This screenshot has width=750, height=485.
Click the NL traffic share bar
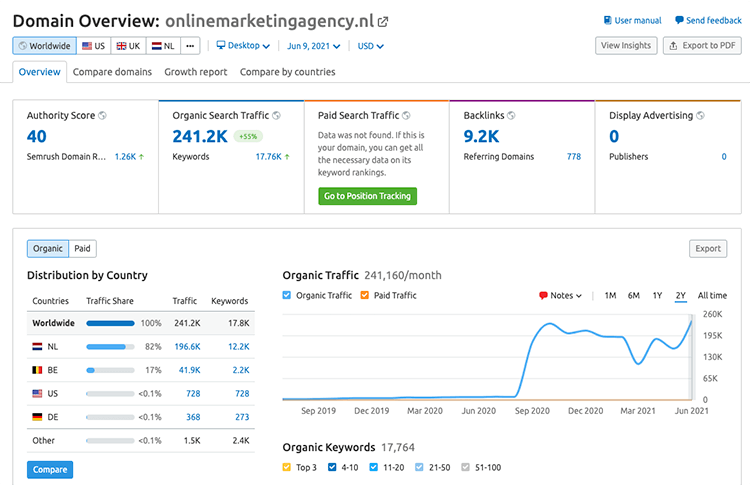click(x=110, y=346)
